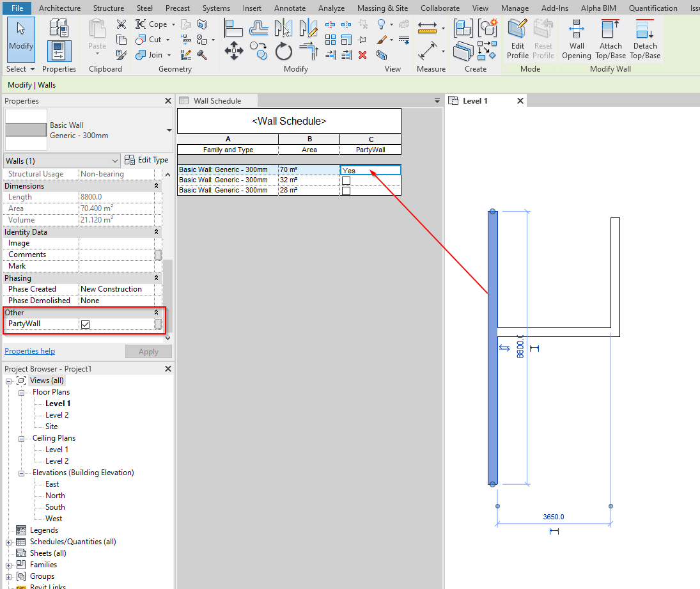Select the Edit Profile tool
Screen dimensions: 700x589
pos(517,38)
